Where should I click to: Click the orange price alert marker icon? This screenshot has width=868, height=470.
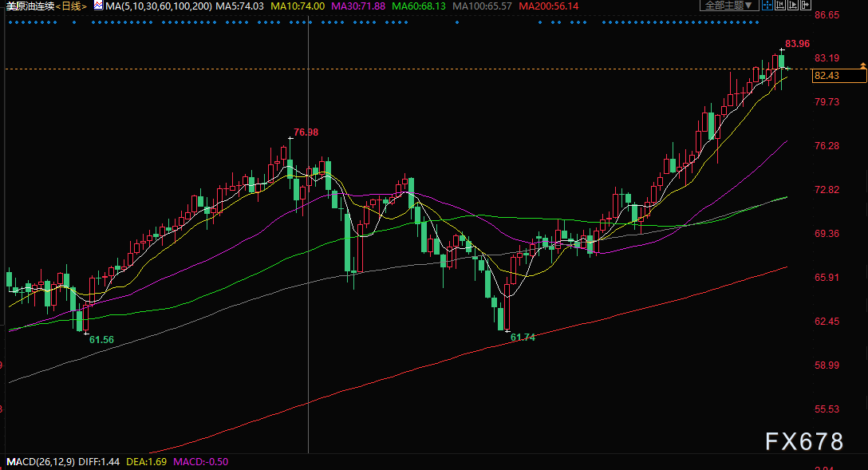(862, 66)
